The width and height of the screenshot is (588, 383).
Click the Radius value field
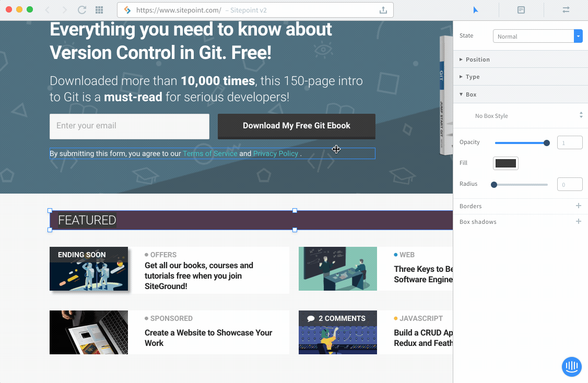click(570, 184)
